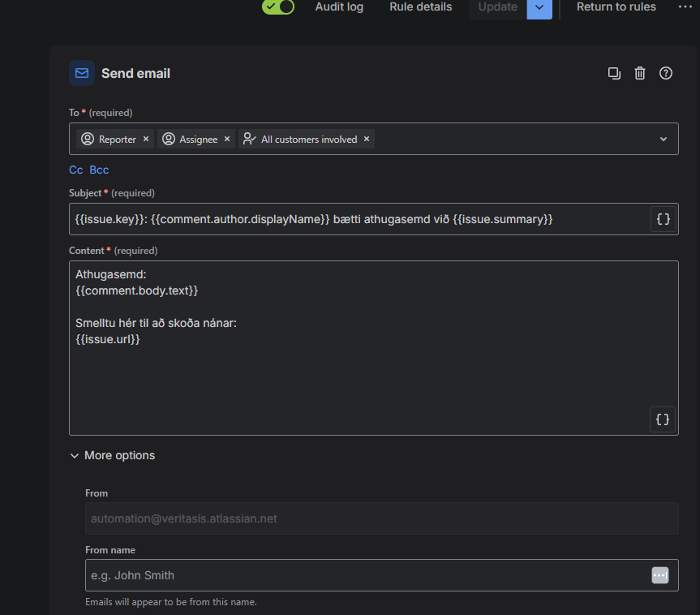
Task: Insert smart value into the Subject field
Action: tap(663, 219)
